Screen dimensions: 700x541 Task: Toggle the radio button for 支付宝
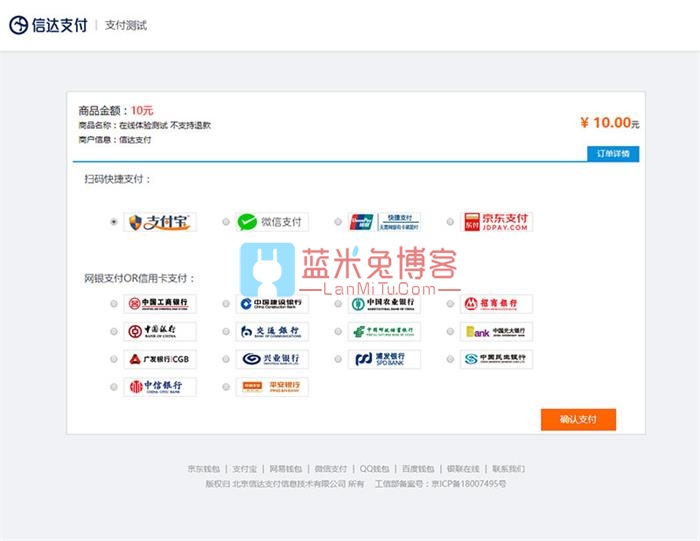point(114,222)
